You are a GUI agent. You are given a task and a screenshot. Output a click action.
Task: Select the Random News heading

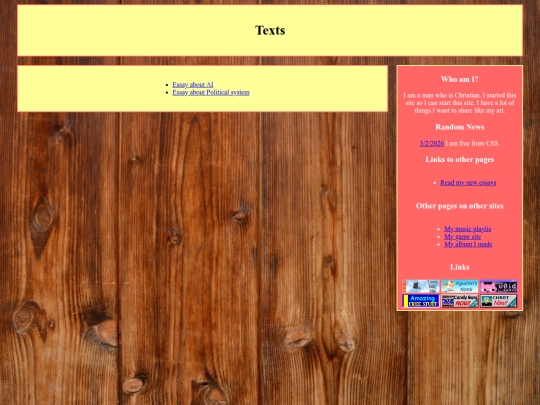click(460, 127)
